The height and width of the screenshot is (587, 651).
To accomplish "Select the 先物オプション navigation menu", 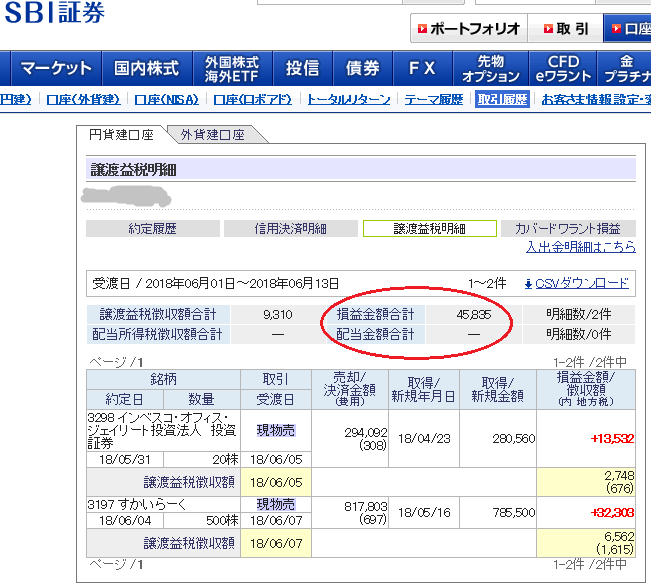I will pos(490,68).
